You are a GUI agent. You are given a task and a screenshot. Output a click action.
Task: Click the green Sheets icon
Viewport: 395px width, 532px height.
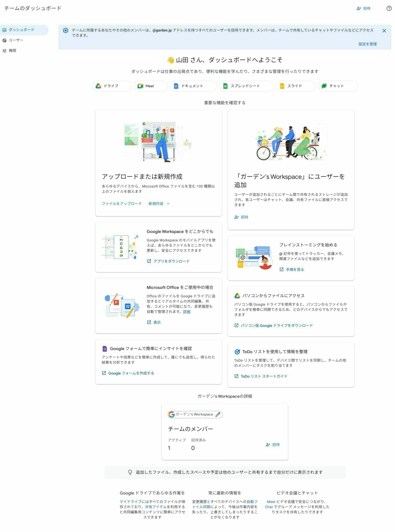tap(225, 86)
